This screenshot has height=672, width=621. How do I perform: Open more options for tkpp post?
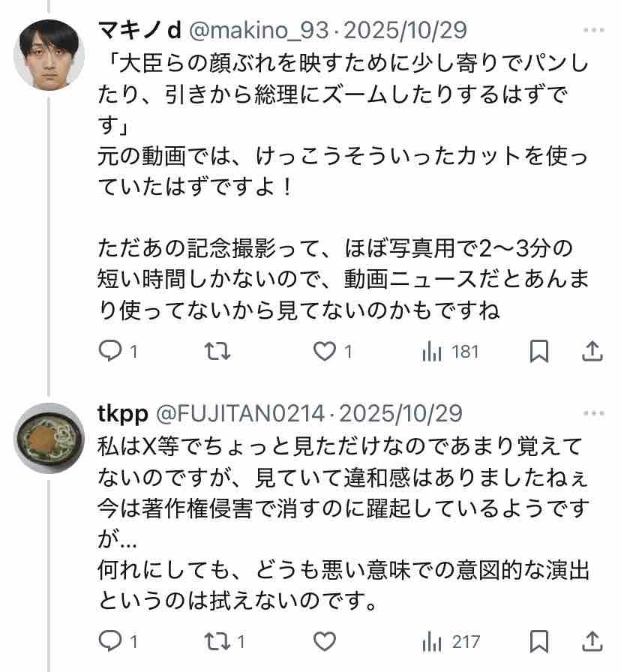point(592,413)
